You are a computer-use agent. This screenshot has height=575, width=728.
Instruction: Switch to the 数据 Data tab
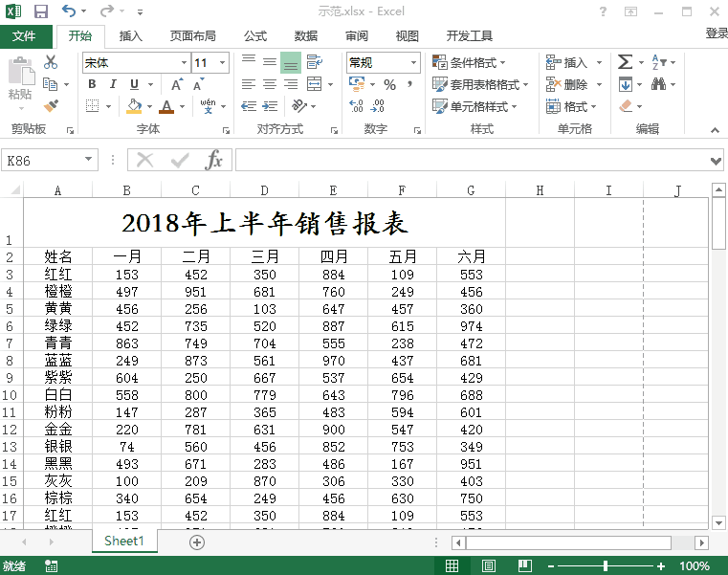coord(306,35)
